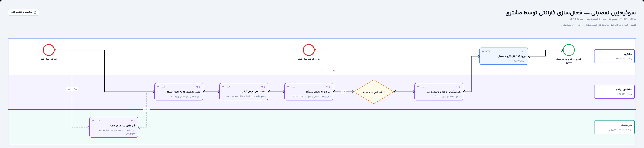Click 'L1 سوئیم‌لِین' at the breadcrumb end
This screenshot has height=148, width=644.
point(568,25)
